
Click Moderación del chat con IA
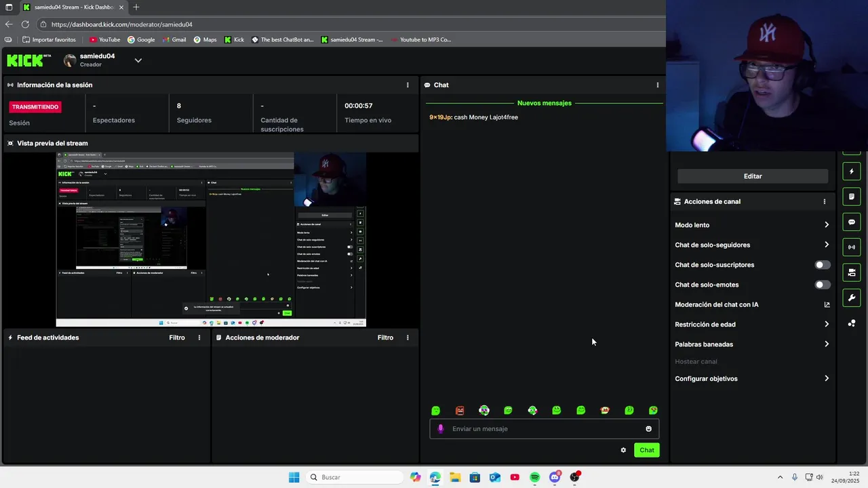[x=717, y=304]
